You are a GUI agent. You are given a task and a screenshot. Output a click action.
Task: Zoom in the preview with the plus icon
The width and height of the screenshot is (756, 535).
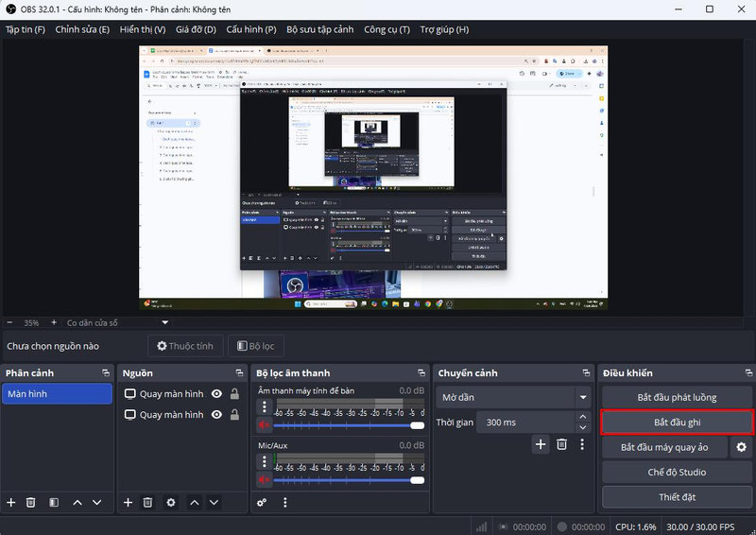54,322
